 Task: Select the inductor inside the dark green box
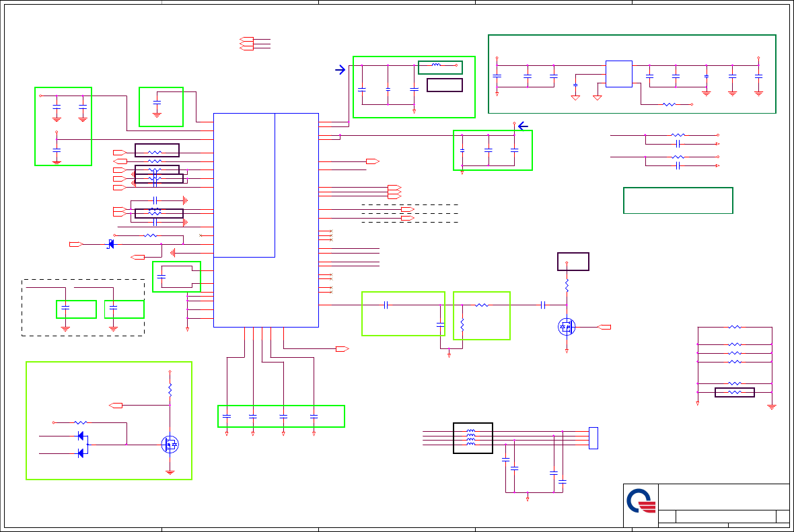[x=436, y=65]
